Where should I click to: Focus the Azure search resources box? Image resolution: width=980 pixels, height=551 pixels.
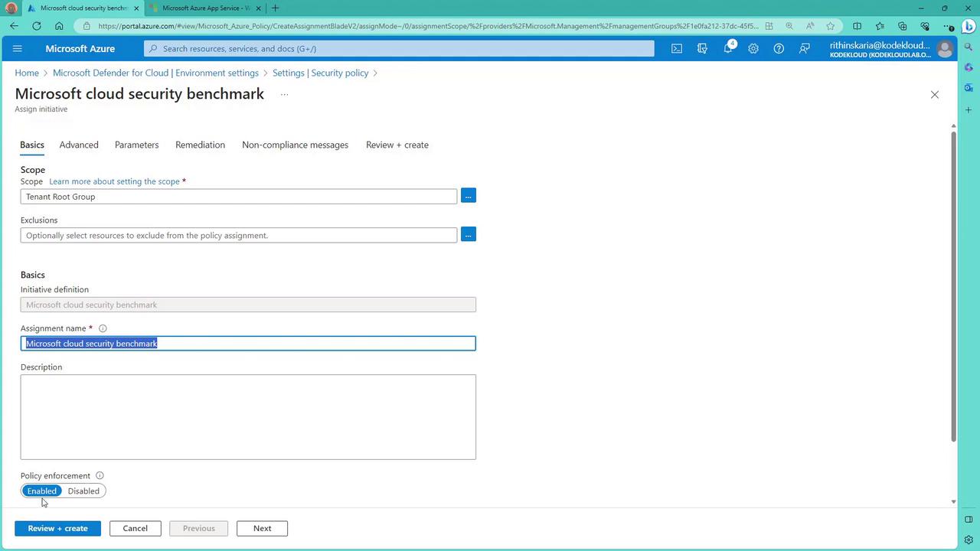[399, 48]
